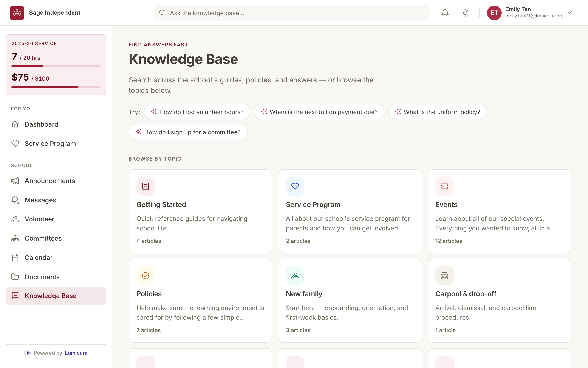
Task: Open the Carpool & drop-off topic title
Action: (466, 294)
